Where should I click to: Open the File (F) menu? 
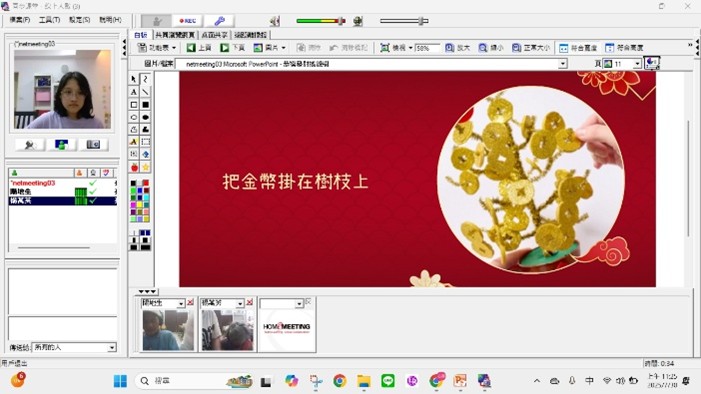pyautogui.click(x=20, y=20)
